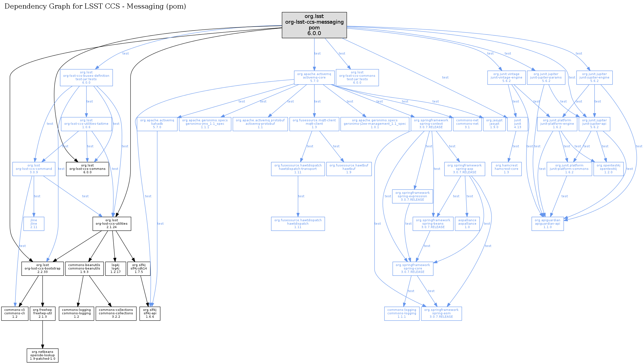Select the org-lsst-ccs-command 3.0.9 node
This screenshot has width=644, height=364.
[34, 169]
